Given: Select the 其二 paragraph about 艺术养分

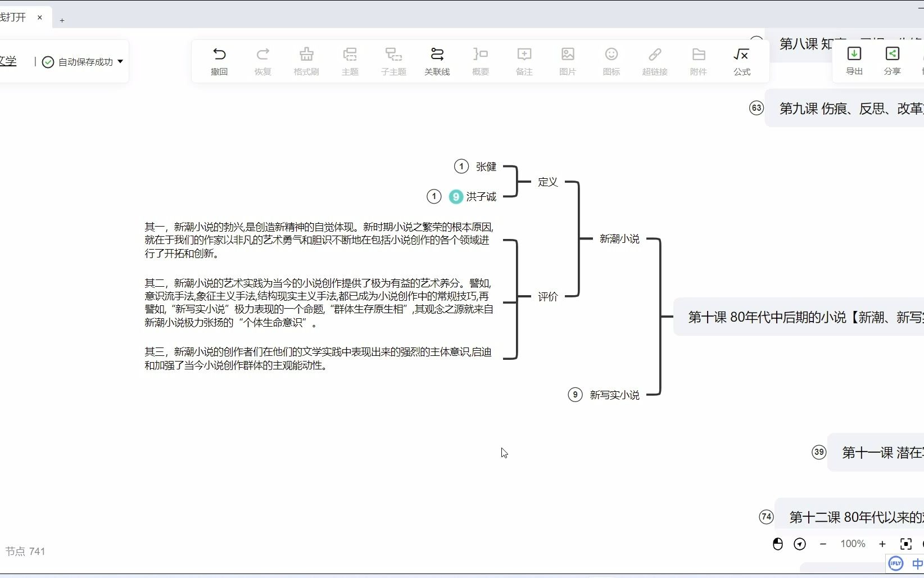Looking at the screenshot, I should (319, 302).
